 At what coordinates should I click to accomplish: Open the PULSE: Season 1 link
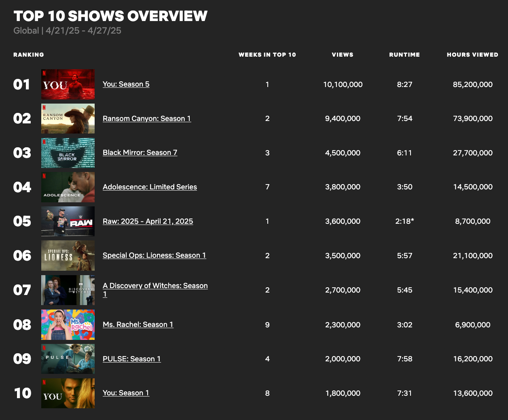(131, 359)
